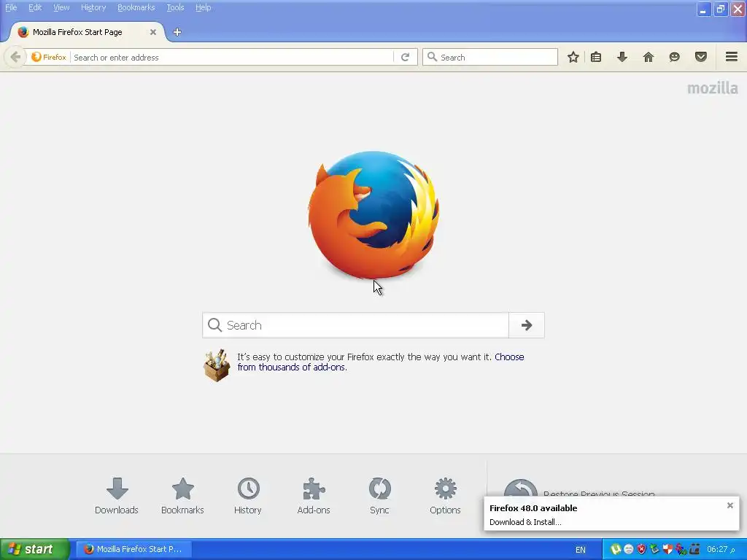Image resolution: width=747 pixels, height=560 pixels.
Task: Go to the home page icon
Action: pos(649,57)
